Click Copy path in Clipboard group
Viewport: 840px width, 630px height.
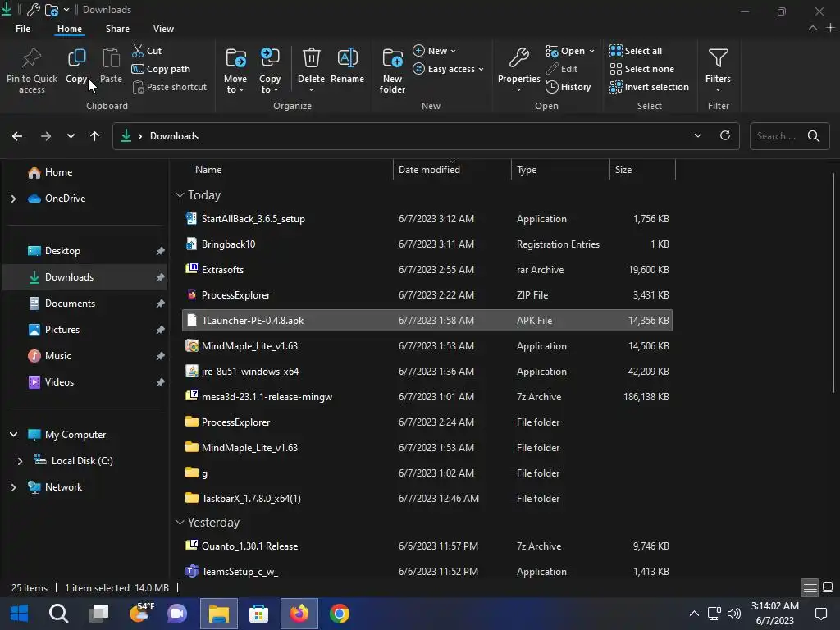pyautogui.click(x=161, y=69)
